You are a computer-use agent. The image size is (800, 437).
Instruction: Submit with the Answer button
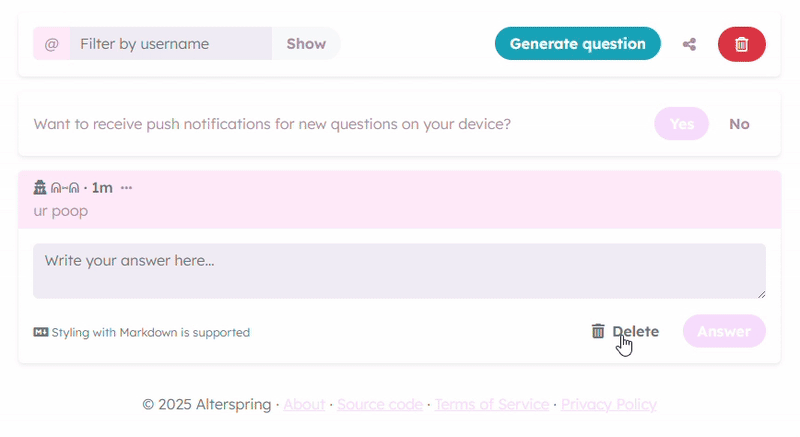click(x=724, y=331)
